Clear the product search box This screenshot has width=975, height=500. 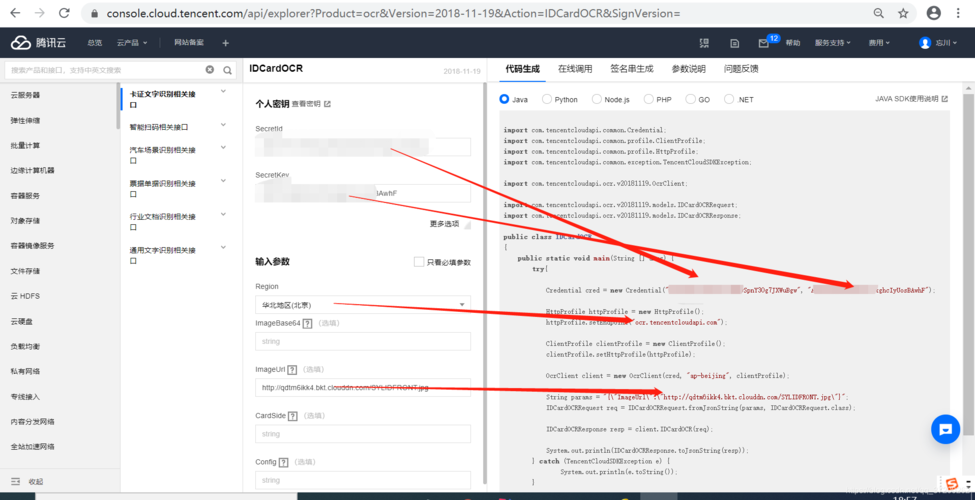coord(210,70)
